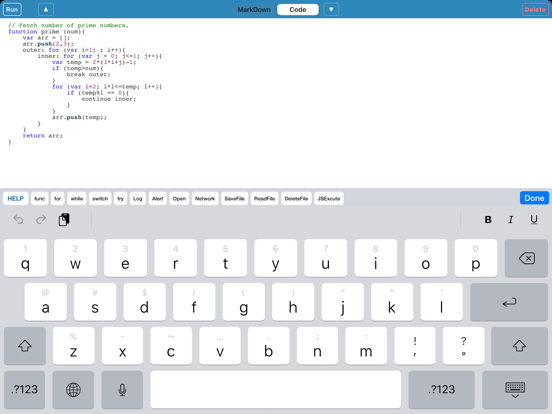
Task: Open HELP snippet reference
Action: 15,199
